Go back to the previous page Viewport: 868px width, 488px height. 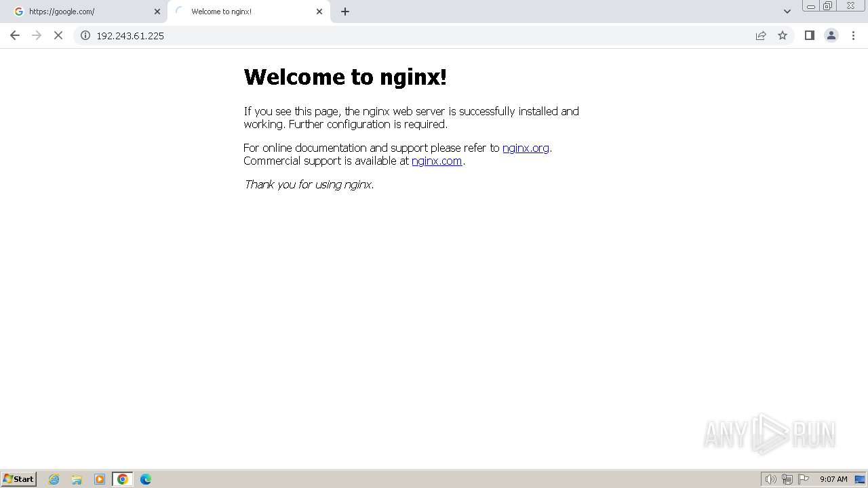tap(15, 35)
